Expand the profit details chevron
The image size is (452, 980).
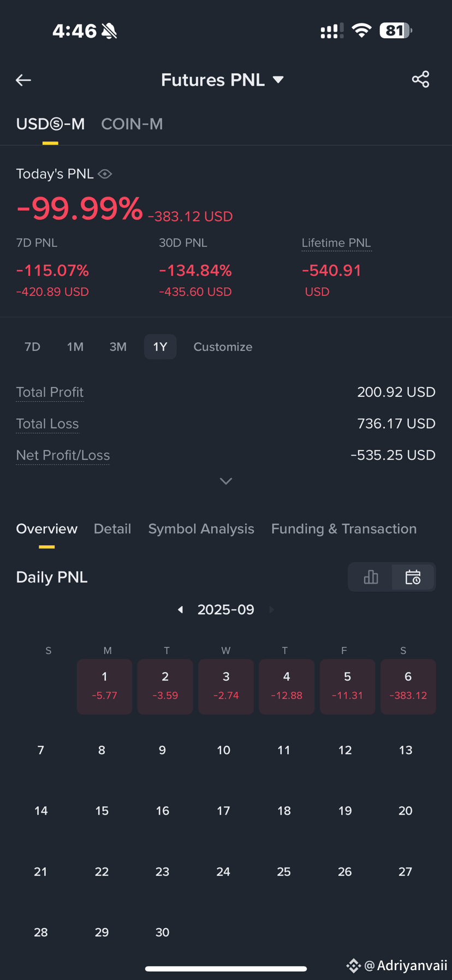(225, 481)
